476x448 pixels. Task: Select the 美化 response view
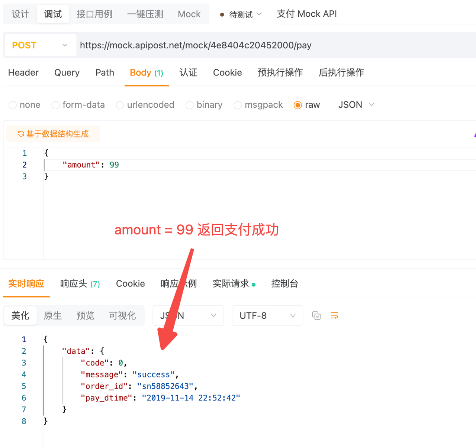pyautogui.click(x=20, y=316)
